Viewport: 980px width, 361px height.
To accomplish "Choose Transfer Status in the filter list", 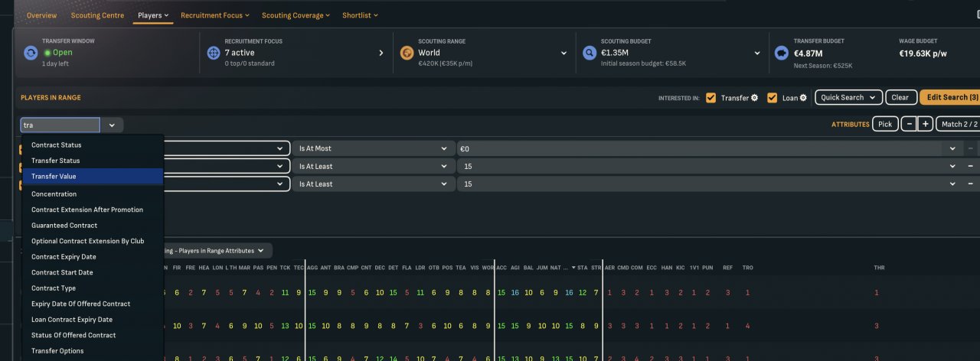I will pyautogui.click(x=55, y=161).
